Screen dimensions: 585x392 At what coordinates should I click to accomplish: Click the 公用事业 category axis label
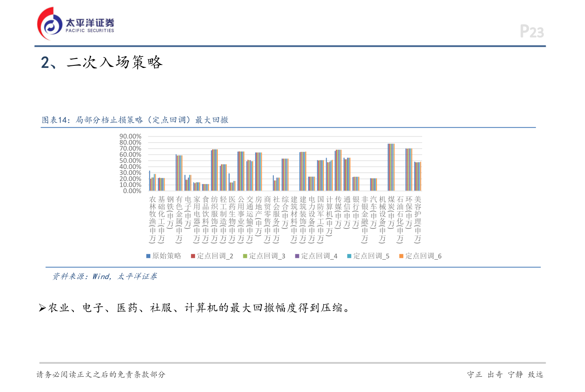241,219
